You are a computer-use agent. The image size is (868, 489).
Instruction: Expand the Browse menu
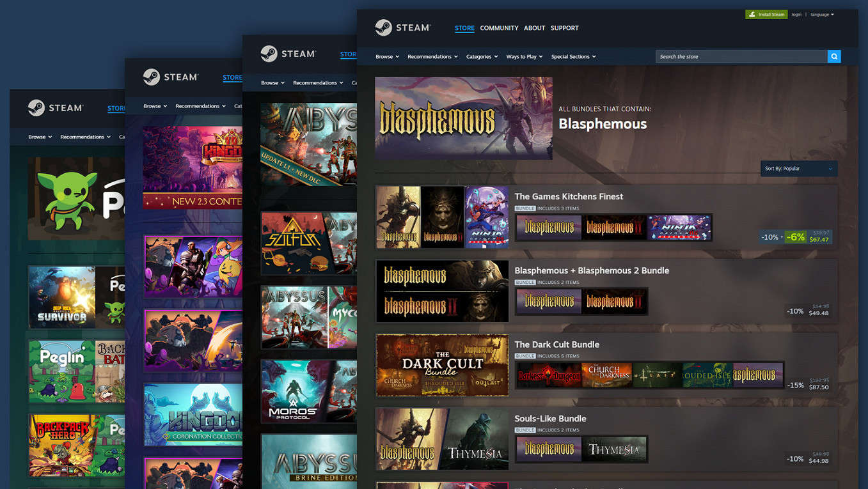click(x=387, y=56)
